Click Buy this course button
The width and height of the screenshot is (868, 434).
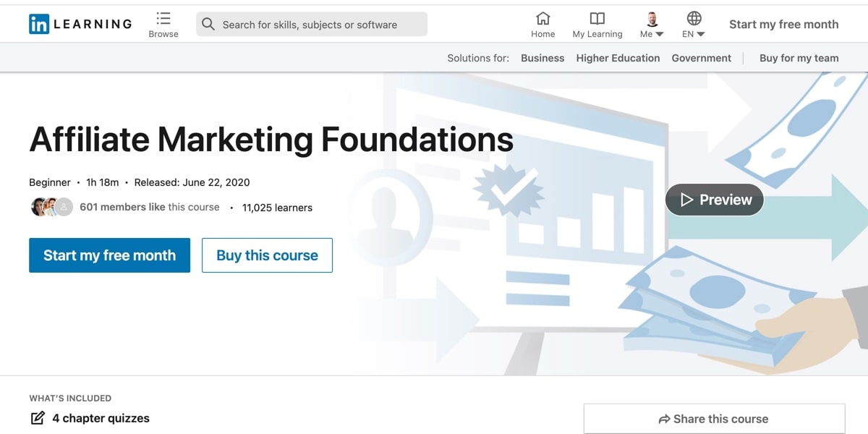[267, 255]
